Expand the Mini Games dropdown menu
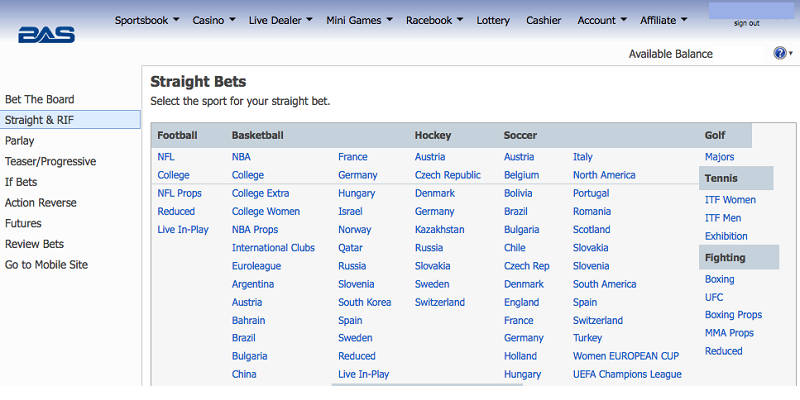800x400 pixels. click(359, 20)
